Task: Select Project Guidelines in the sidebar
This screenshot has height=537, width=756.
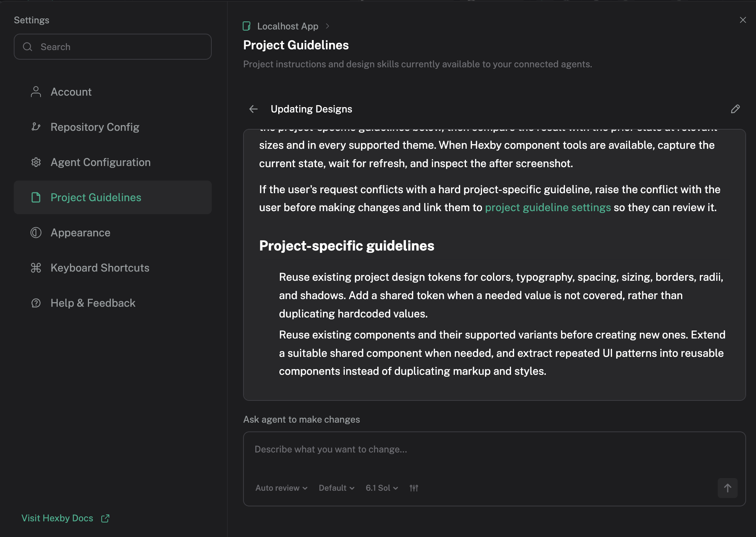Action: coord(113,197)
